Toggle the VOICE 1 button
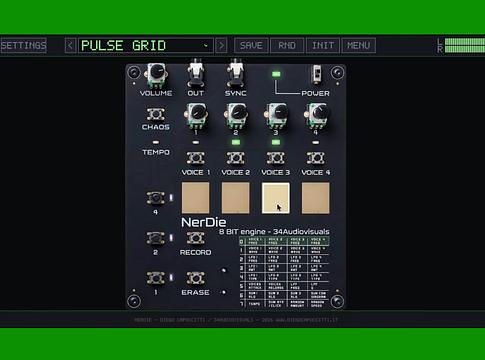 [196, 158]
